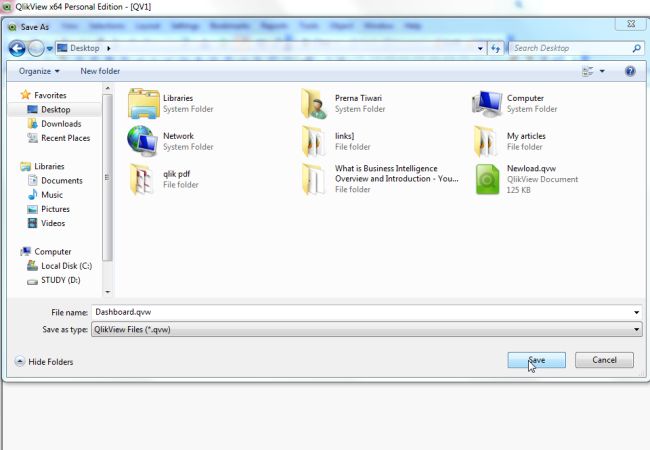
Task: Select Videos in the navigation pane
Action: click(46, 223)
